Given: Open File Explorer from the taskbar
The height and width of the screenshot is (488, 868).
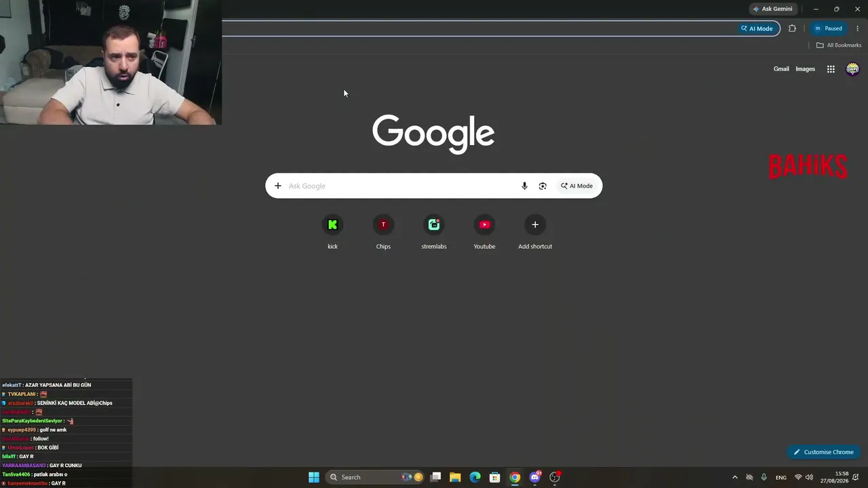Looking at the screenshot, I should click(455, 477).
